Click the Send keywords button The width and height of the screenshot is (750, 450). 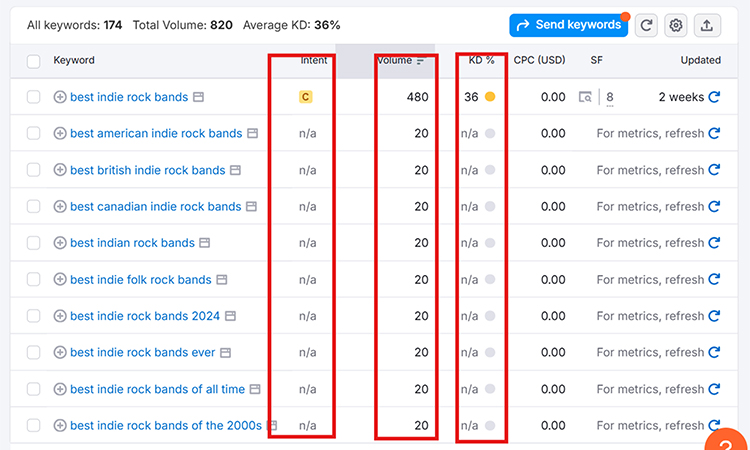pyautogui.click(x=568, y=25)
